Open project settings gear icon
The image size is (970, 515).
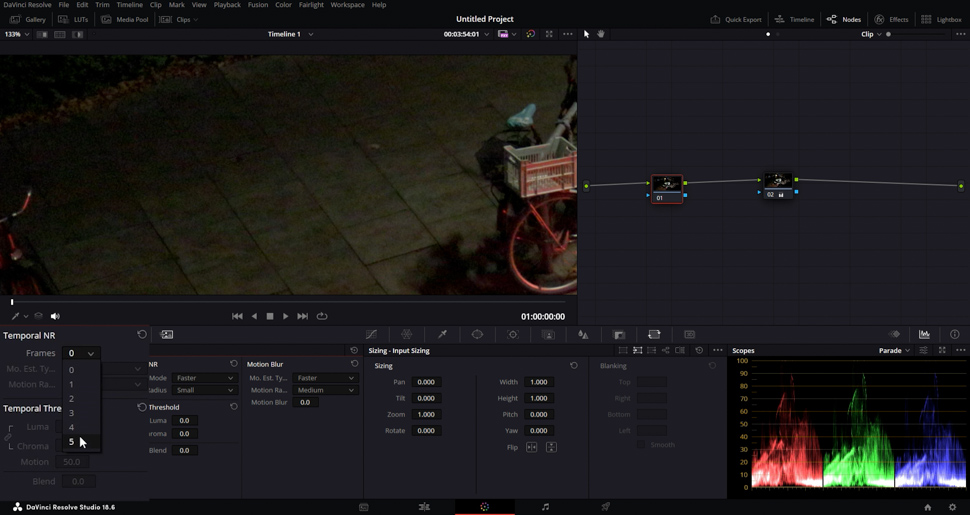[953, 507]
